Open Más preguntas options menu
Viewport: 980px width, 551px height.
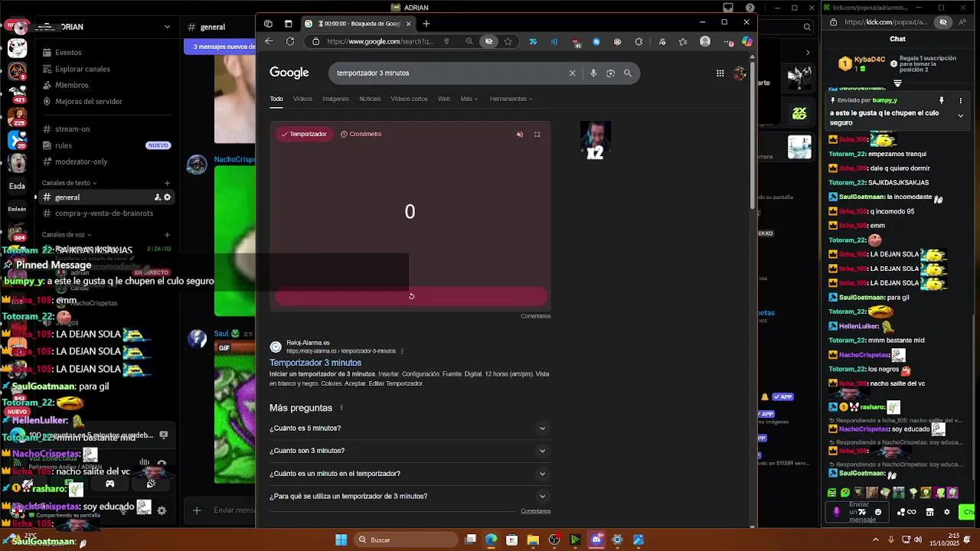(341, 408)
